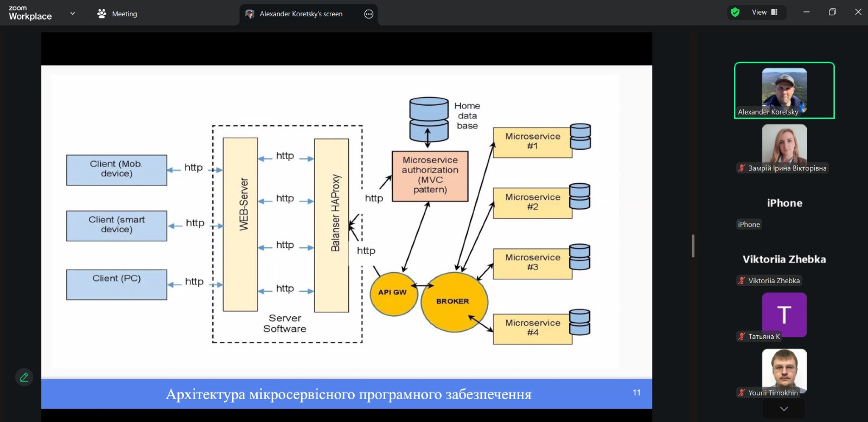Screen dimensions: 868x422
Task: Click the Client (PC) box
Action: click(x=117, y=284)
